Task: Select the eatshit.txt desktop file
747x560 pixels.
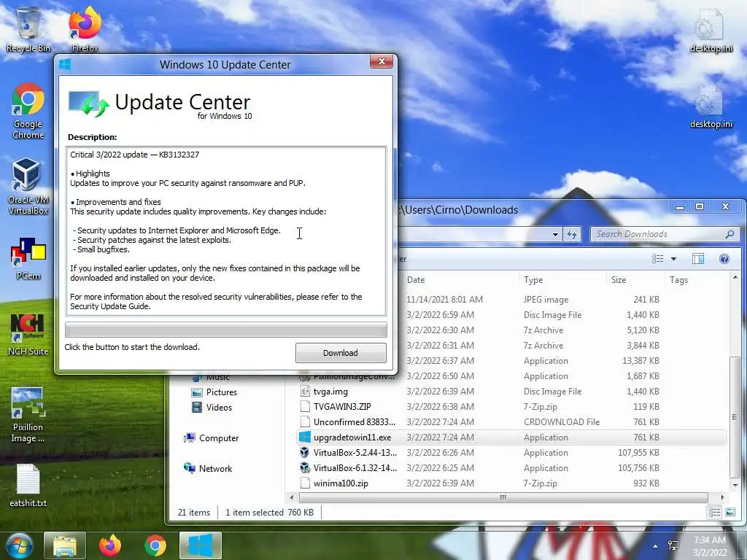Action: (28, 486)
